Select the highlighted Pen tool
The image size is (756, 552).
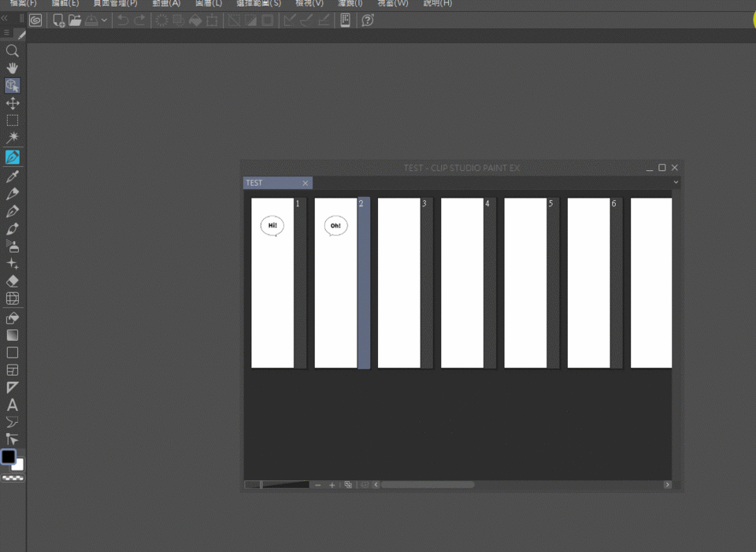tap(13, 157)
